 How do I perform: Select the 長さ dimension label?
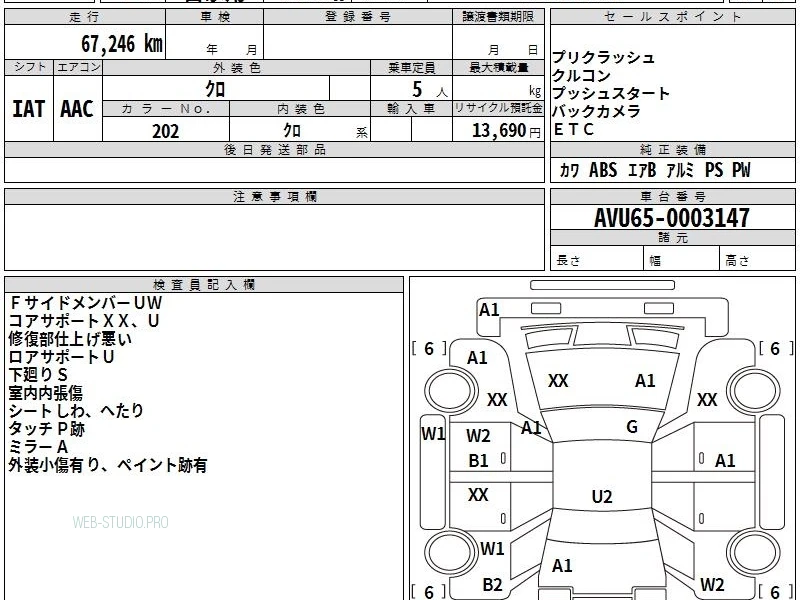point(568,261)
